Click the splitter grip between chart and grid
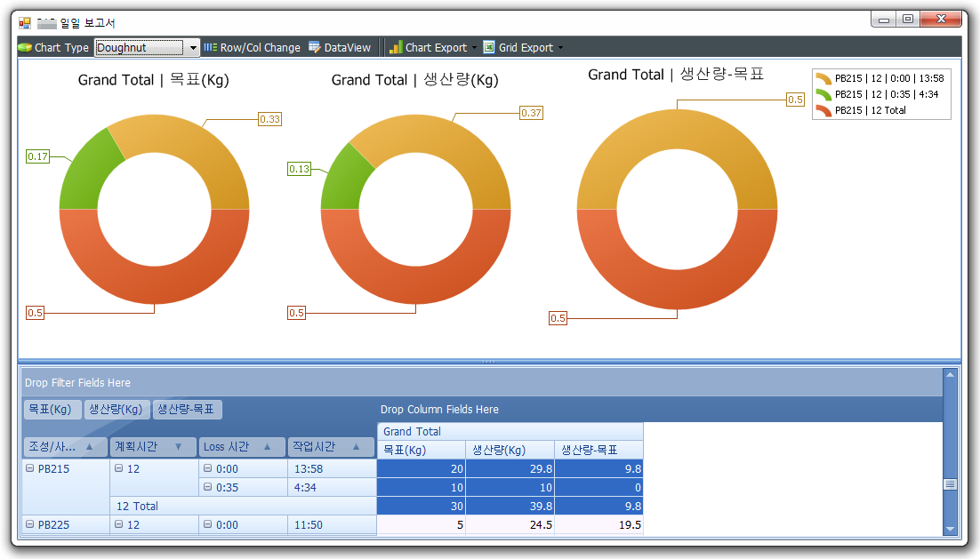 tap(489, 362)
